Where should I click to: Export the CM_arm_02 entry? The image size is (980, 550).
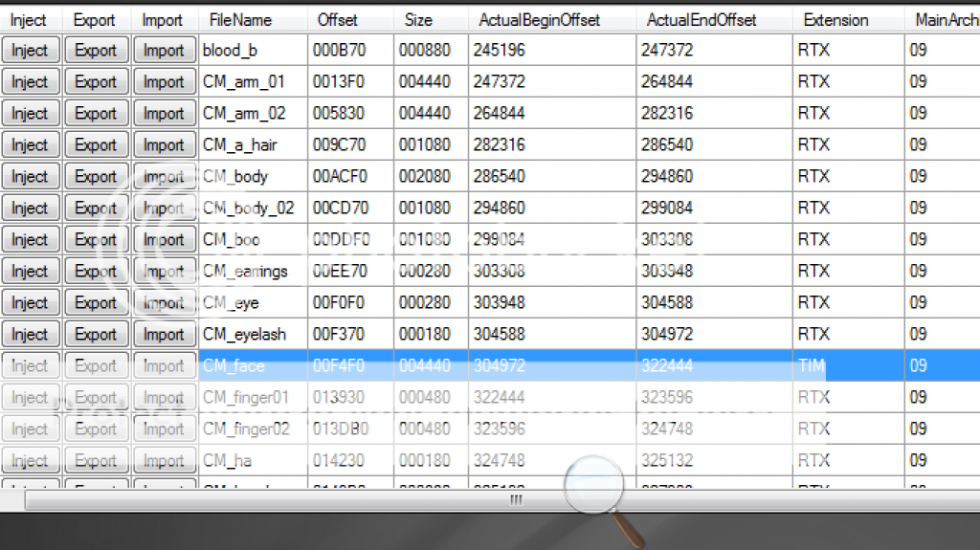coord(97,113)
